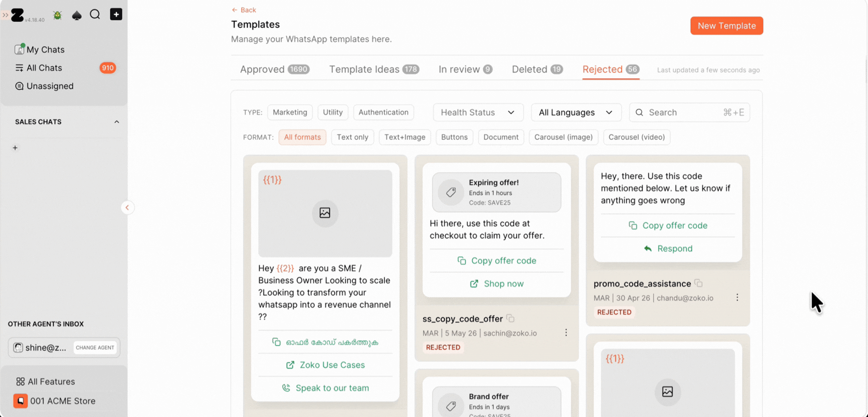The width and height of the screenshot is (868, 417).
Task: Click the spade icon in sidebar header
Action: coord(77,15)
